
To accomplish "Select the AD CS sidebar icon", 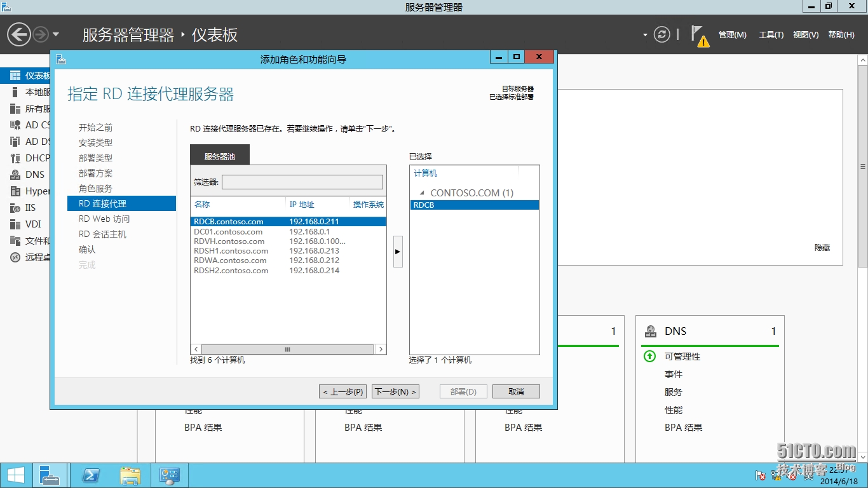I will coord(15,125).
